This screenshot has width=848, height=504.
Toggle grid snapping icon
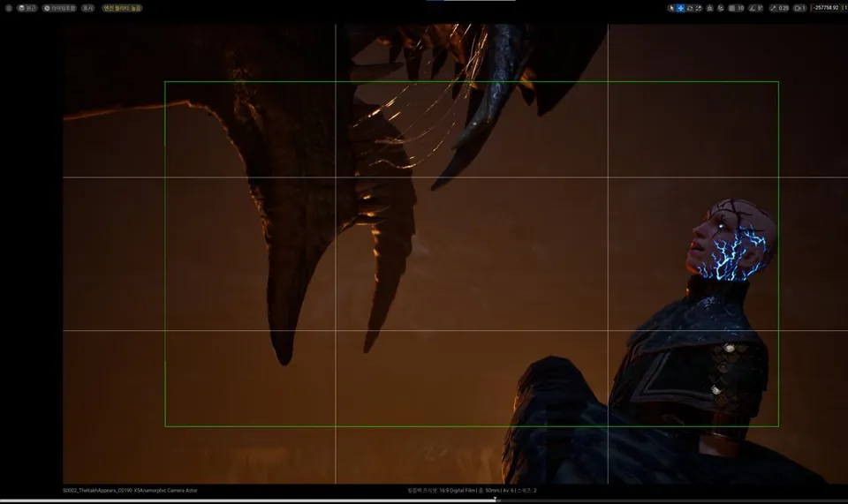coord(732,8)
